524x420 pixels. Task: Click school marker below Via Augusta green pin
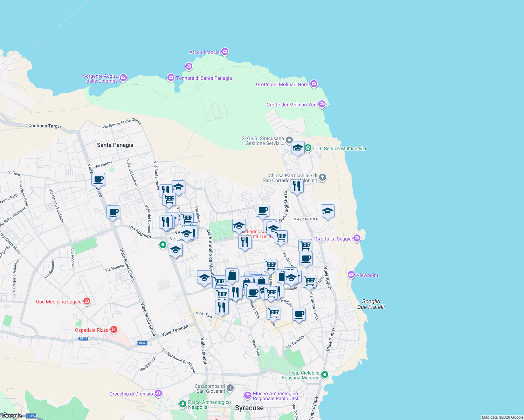pyautogui.click(x=175, y=251)
